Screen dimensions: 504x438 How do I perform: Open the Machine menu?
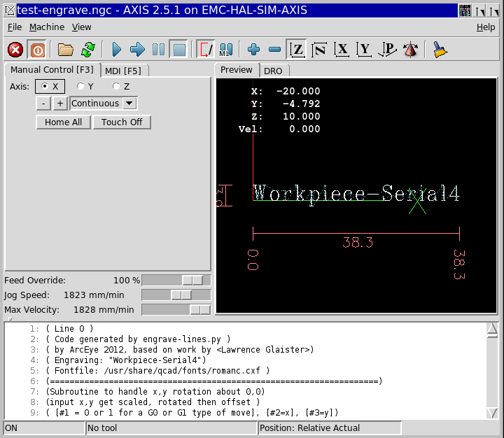click(47, 27)
